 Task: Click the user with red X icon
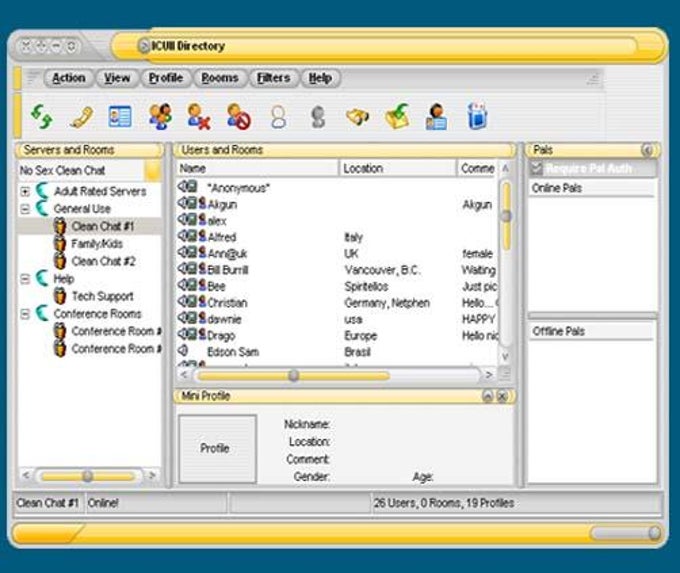tap(199, 116)
